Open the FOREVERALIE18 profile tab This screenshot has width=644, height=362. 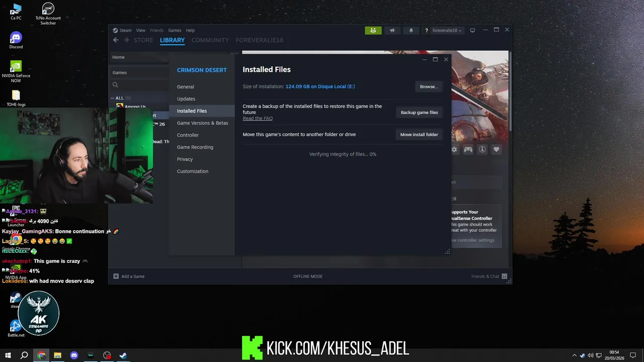[x=259, y=40]
